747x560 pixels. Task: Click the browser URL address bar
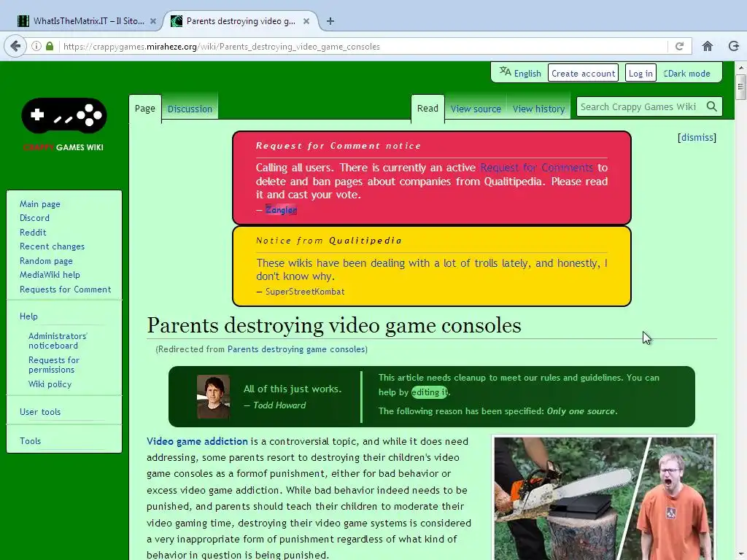coord(362,46)
